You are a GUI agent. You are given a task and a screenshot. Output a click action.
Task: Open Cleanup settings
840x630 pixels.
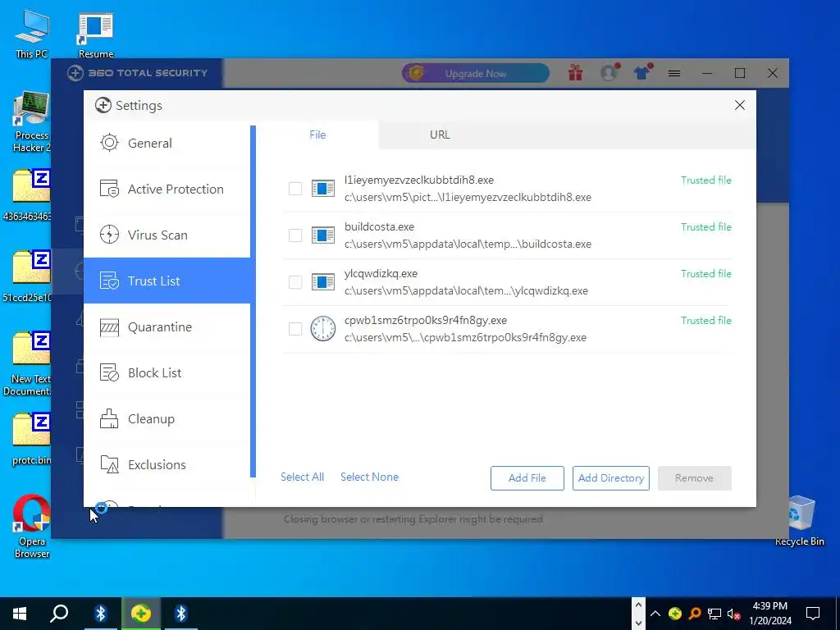point(167,419)
